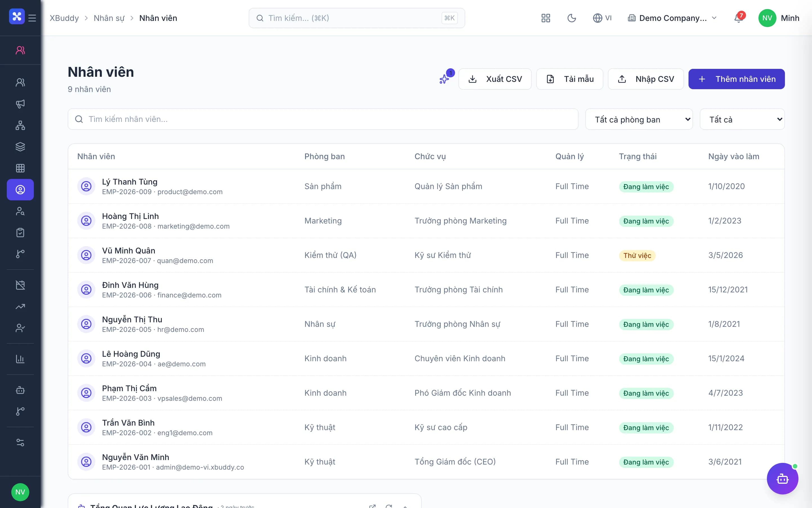The height and width of the screenshot is (508, 812).
Task: Toggle the sidebar hamburger menu
Action: [x=32, y=18]
